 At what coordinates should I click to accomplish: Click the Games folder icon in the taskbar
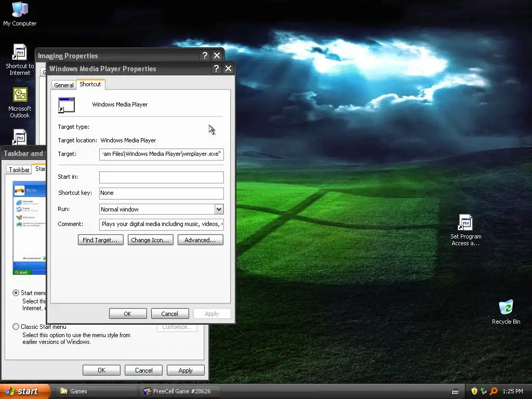64,391
